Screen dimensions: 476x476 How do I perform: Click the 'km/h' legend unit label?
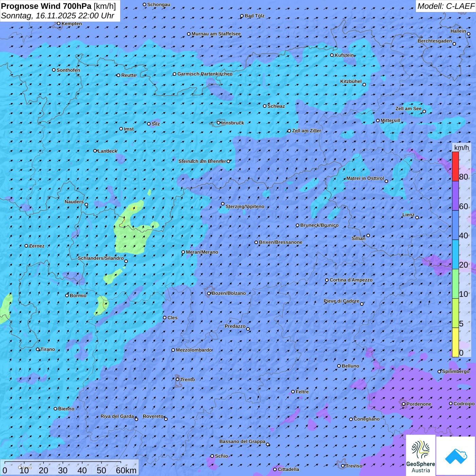coord(462,148)
